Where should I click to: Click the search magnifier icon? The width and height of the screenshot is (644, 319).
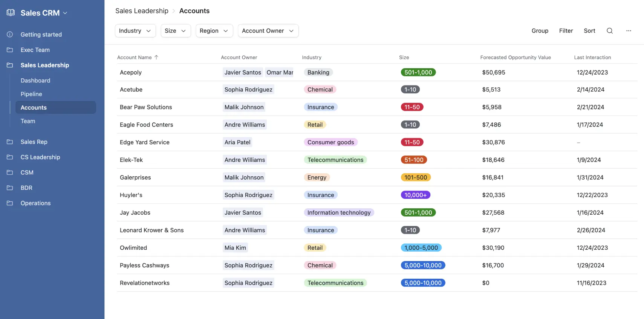(609, 31)
